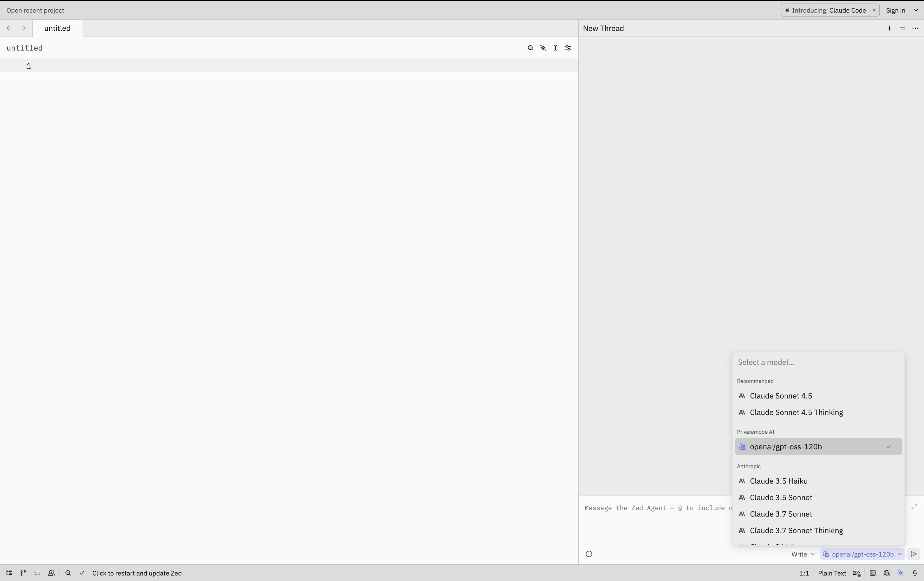Open the debugger bug icon
This screenshot has height=581, width=924.
(887, 573)
